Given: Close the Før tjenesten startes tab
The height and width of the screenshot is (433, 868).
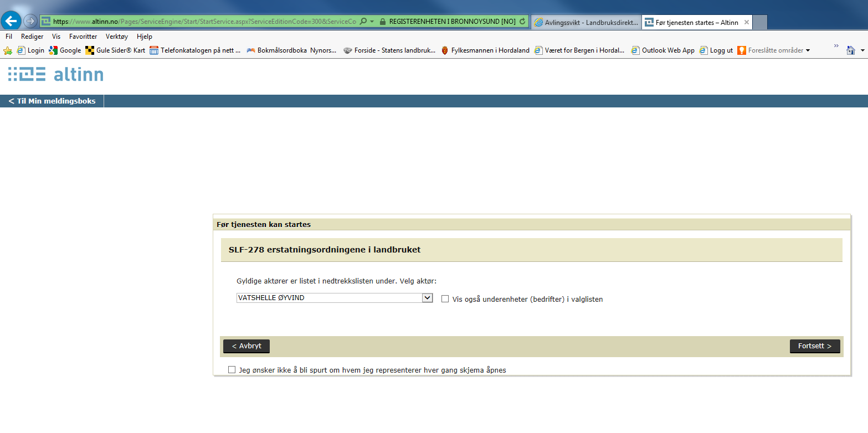Looking at the screenshot, I should coord(746,22).
